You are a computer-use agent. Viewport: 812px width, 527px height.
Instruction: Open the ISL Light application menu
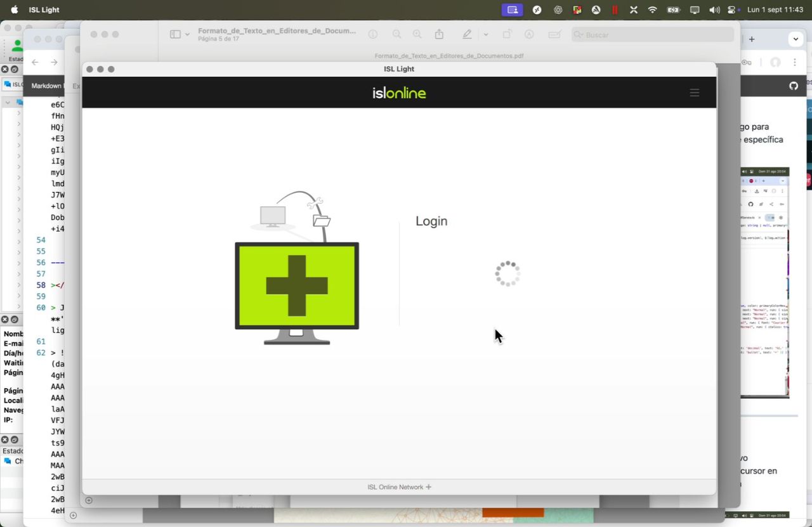(x=44, y=10)
